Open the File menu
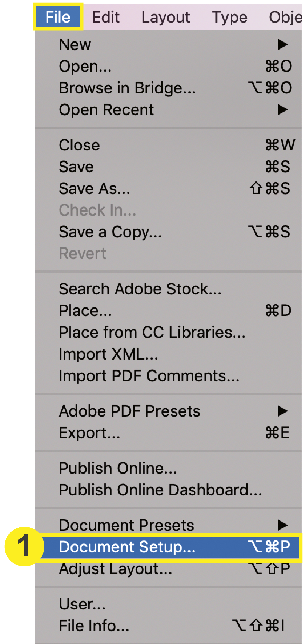The height and width of the screenshot is (644, 304). 57,17
